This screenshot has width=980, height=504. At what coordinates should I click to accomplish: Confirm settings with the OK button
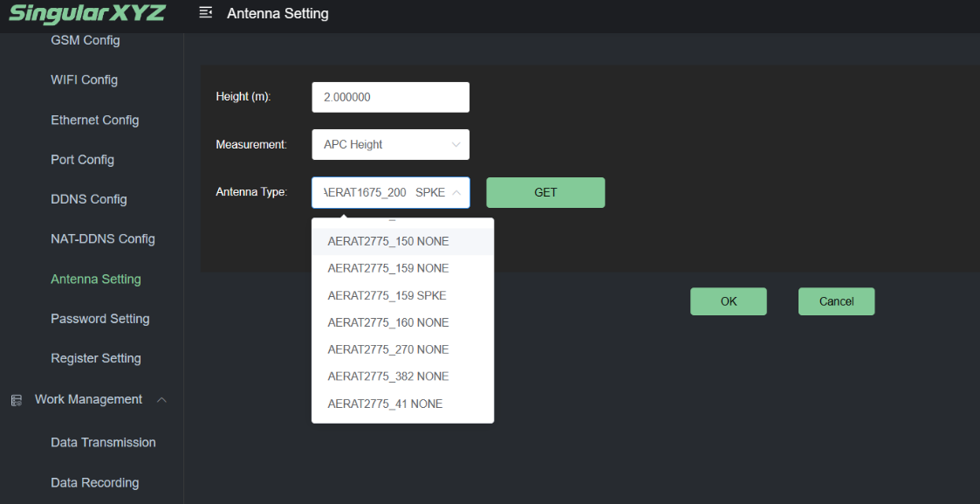728,301
